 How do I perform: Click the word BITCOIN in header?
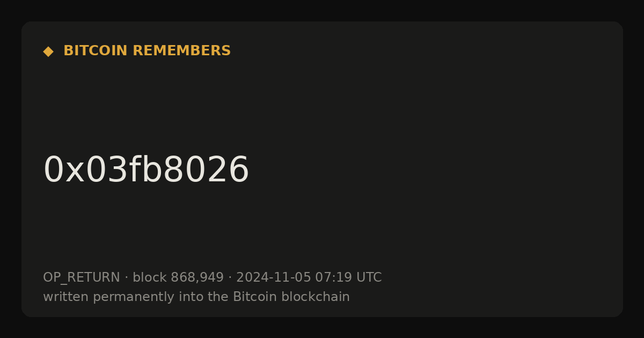96,51
